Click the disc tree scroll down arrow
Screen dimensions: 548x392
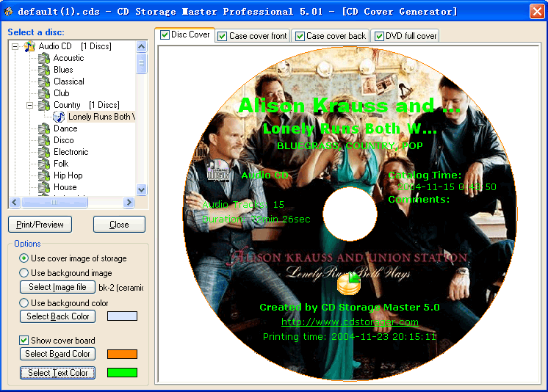(x=141, y=189)
